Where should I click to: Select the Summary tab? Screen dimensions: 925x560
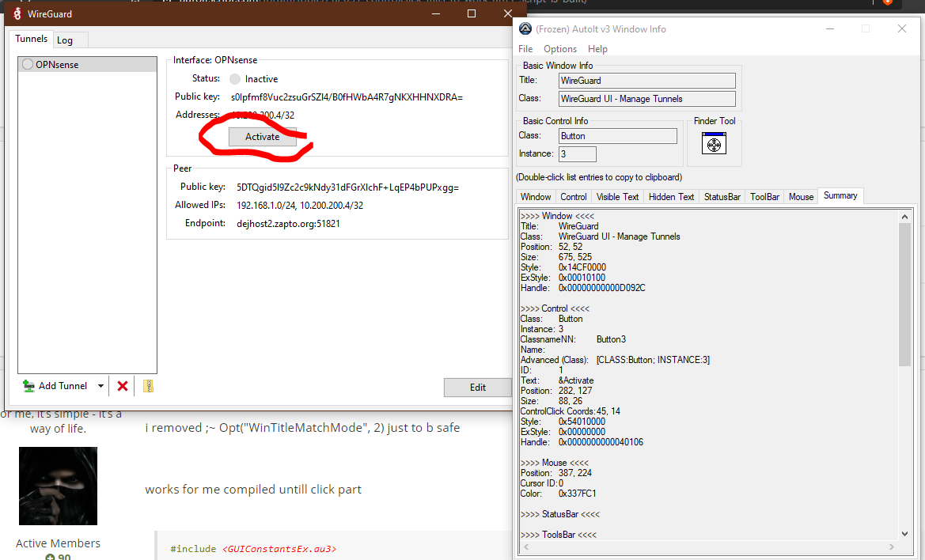click(840, 195)
